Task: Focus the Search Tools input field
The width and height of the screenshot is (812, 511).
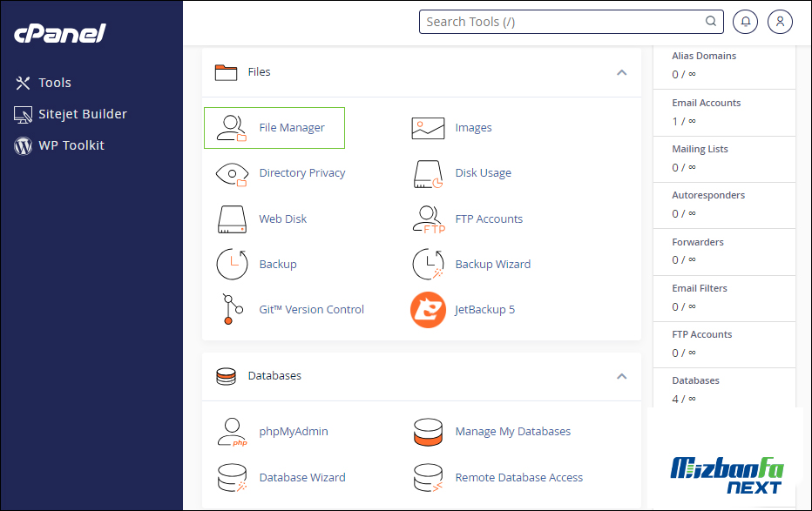Action: pos(562,22)
